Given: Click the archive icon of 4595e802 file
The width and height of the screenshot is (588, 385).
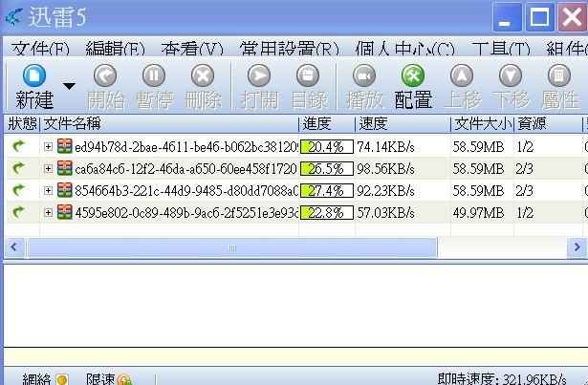Looking at the screenshot, I should coord(64,212).
